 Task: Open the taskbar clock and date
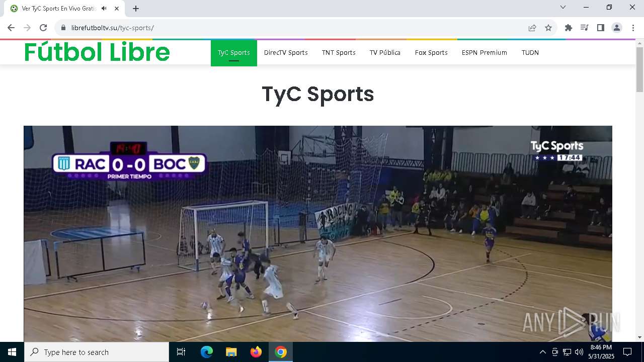(x=601, y=352)
